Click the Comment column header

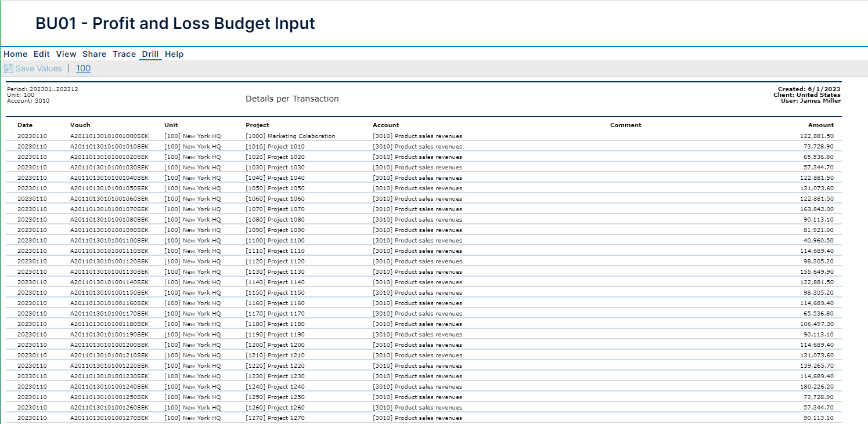pos(625,125)
